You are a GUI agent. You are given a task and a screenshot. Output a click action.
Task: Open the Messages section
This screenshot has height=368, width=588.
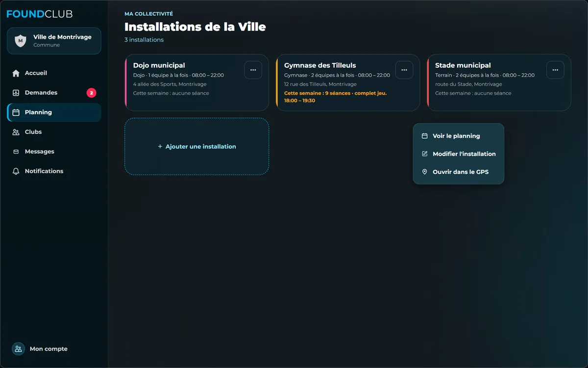pos(54,152)
